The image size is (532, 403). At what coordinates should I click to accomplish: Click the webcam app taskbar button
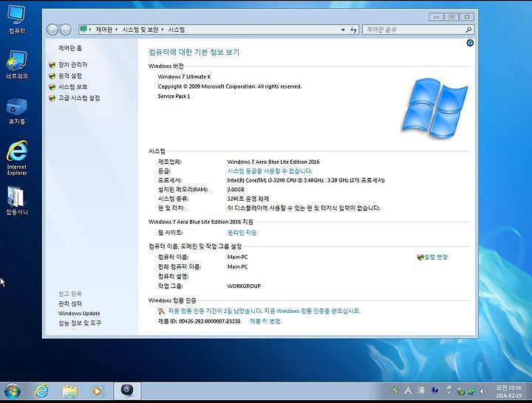127,390
